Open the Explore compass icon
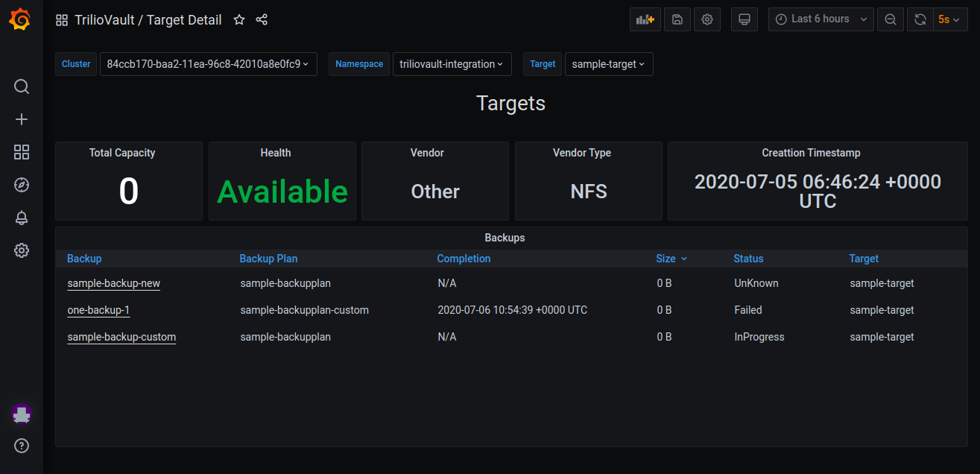980x474 pixels. click(22, 185)
